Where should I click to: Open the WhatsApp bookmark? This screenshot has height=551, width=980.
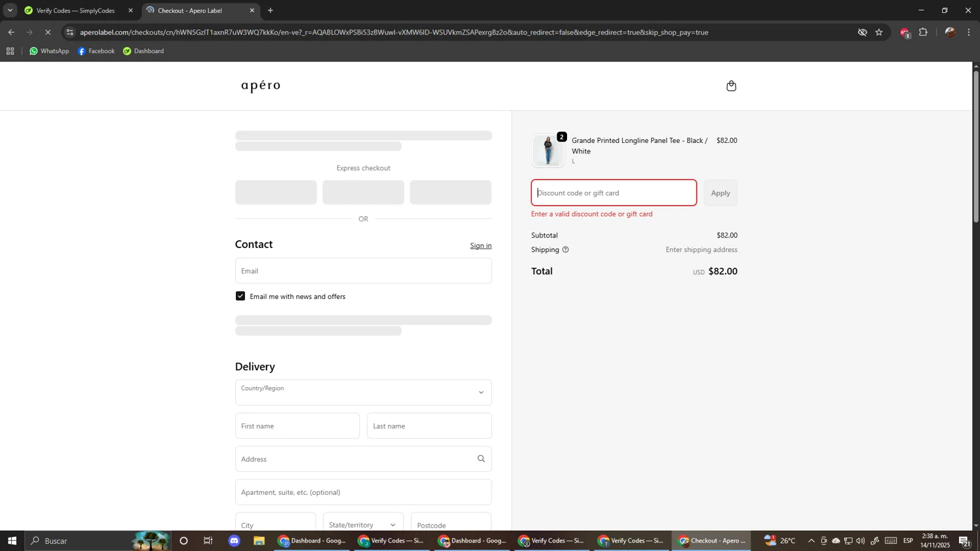(49, 51)
